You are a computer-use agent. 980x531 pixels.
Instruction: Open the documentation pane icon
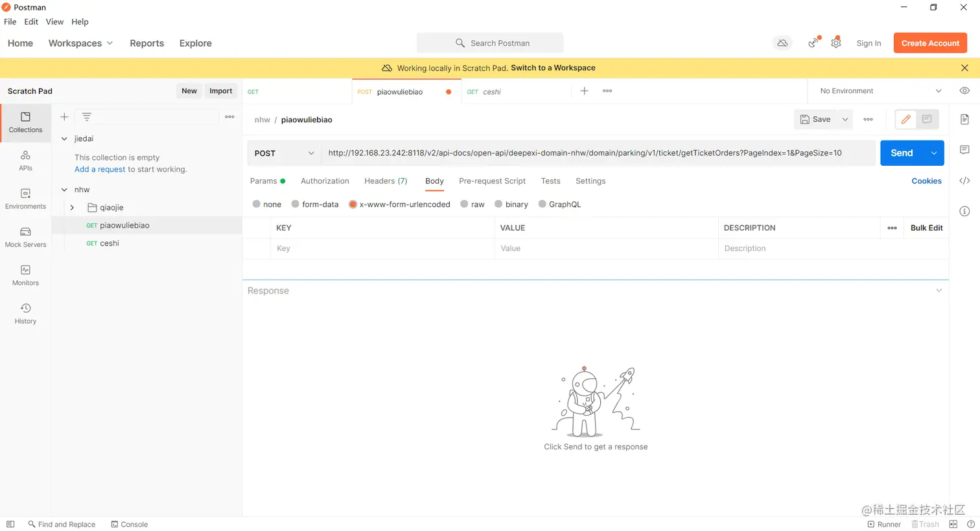964,119
